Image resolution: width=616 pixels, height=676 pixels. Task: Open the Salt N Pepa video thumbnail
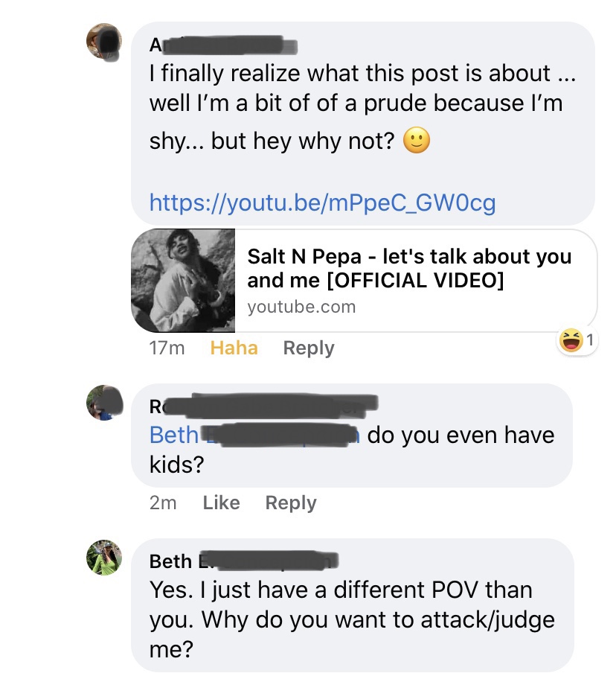[183, 280]
